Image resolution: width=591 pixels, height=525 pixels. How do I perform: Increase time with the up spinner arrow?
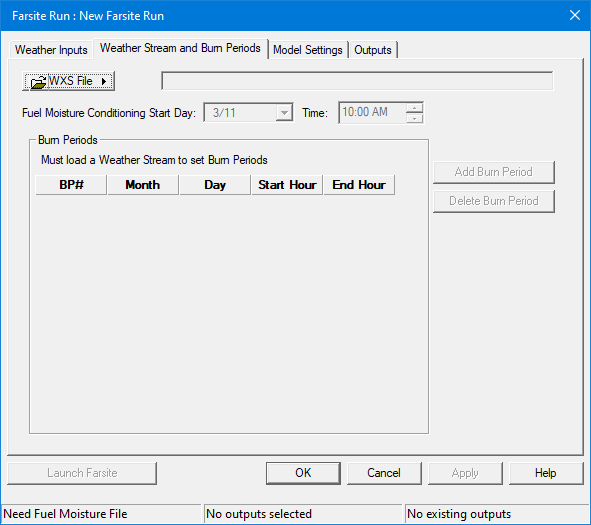[415, 107]
